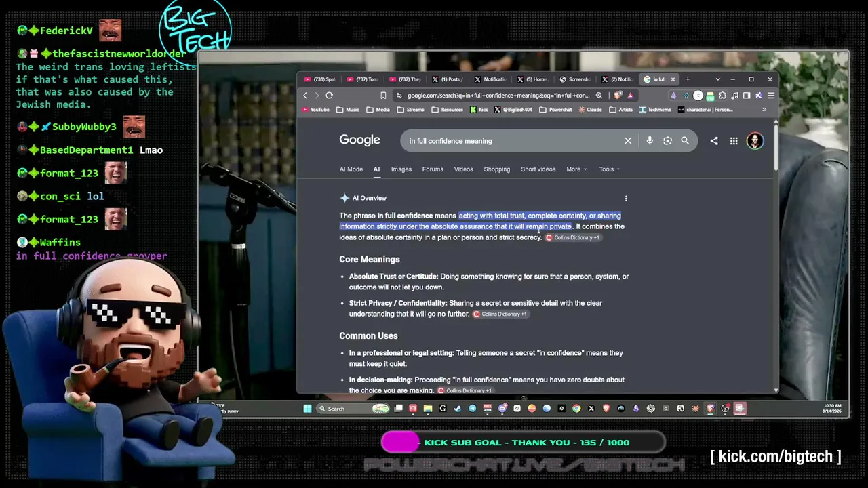This screenshot has height=488, width=868.
Task: Open the YouTube bookmark
Action: (x=316, y=110)
